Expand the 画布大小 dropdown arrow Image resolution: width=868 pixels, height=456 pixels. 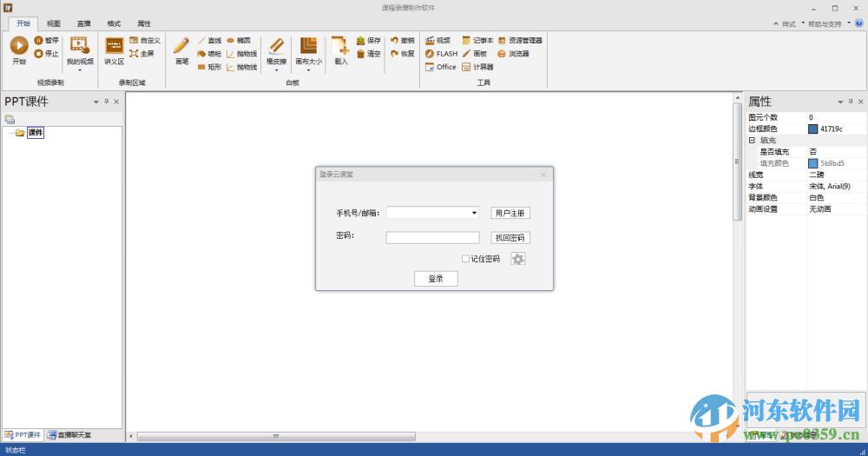tap(308, 70)
